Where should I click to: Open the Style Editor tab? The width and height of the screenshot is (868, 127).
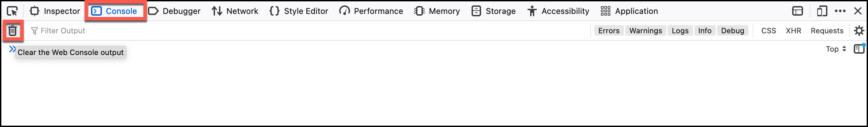tap(299, 11)
